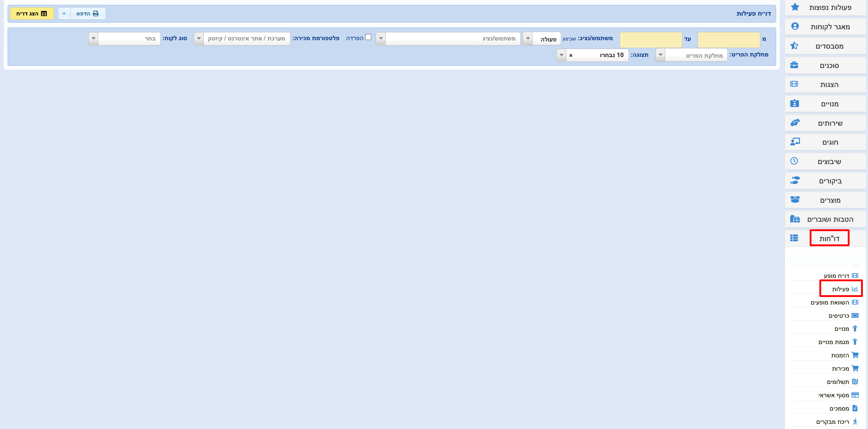Click the gifts icon beside הטבות ושוברים
868x429 pixels.
[795, 219]
